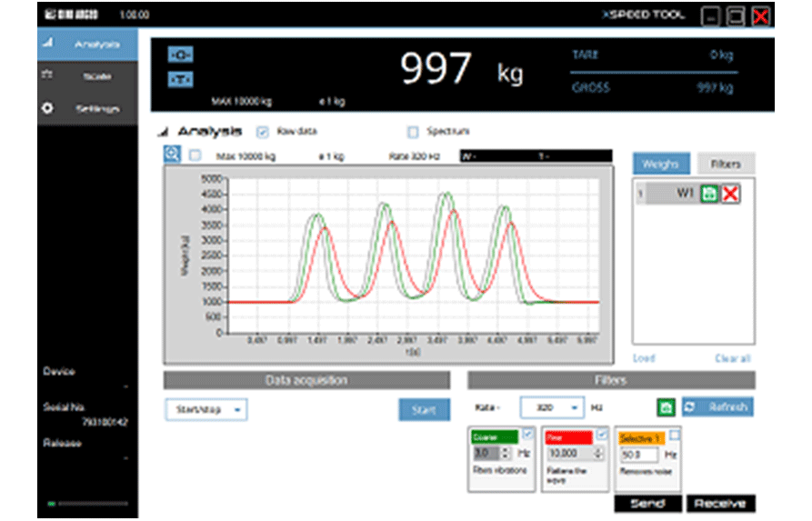Switch to the Filters tab
This screenshot has height=521, width=812.
[x=726, y=164]
